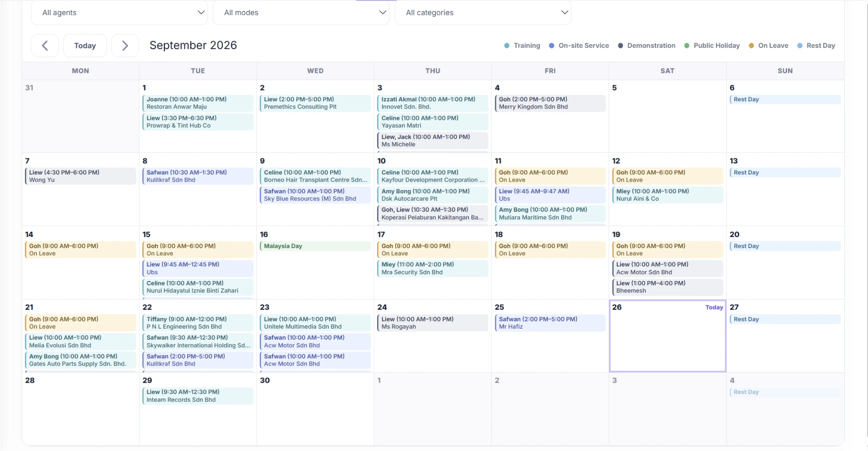Open Goh's On Leave entry on September 14
This screenshot has height=451, width=868.
tap(81, 250)
